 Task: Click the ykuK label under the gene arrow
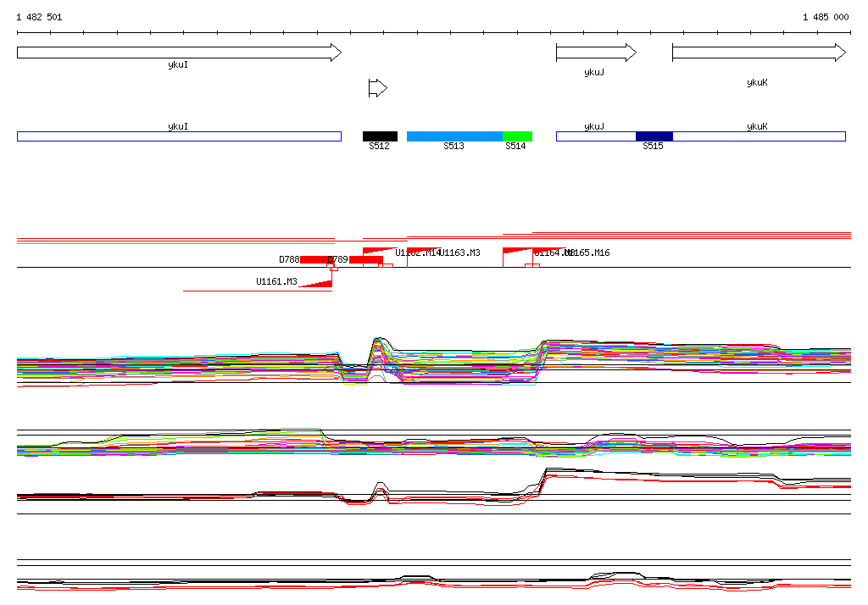(x=757, y=82)
